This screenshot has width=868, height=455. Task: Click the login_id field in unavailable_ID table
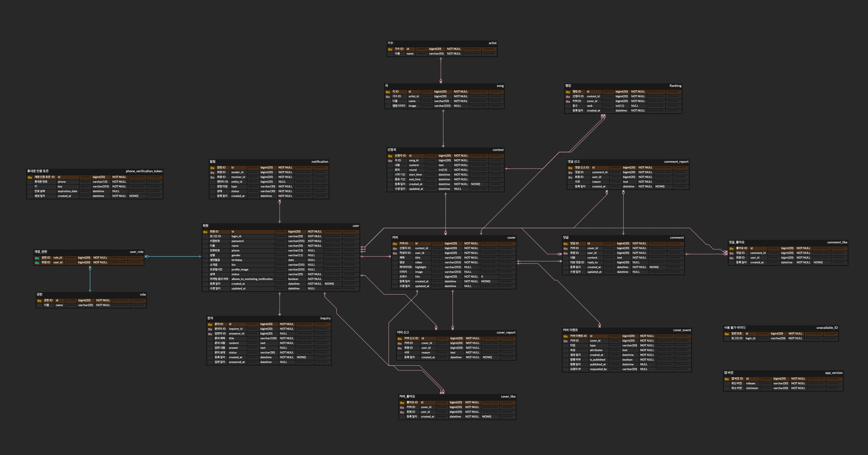click(750, 338)
